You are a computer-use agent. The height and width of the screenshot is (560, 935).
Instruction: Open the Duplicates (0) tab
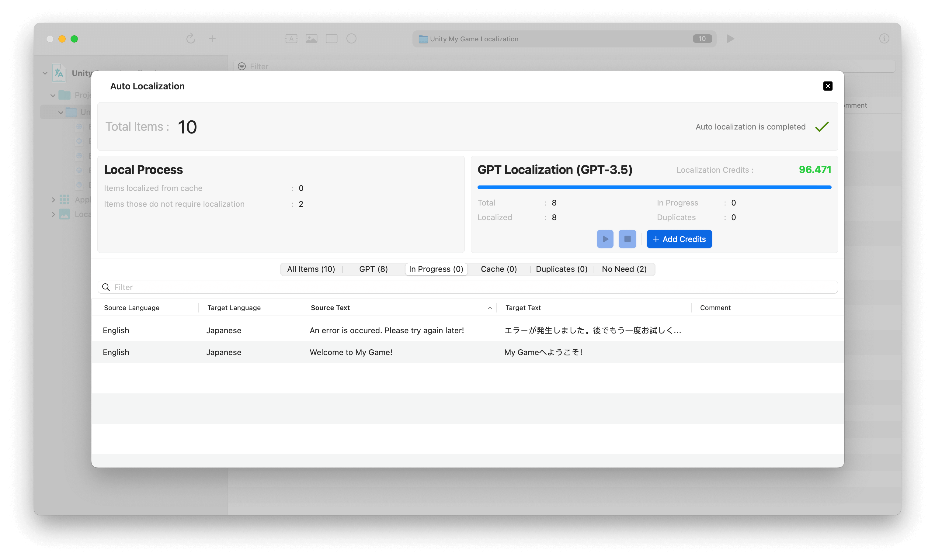561,269
